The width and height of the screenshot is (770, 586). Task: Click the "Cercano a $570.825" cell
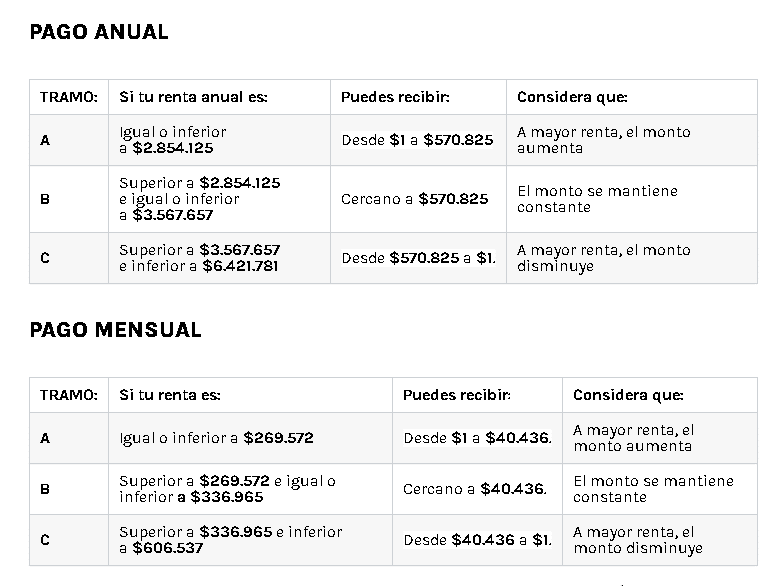(414, 199)
